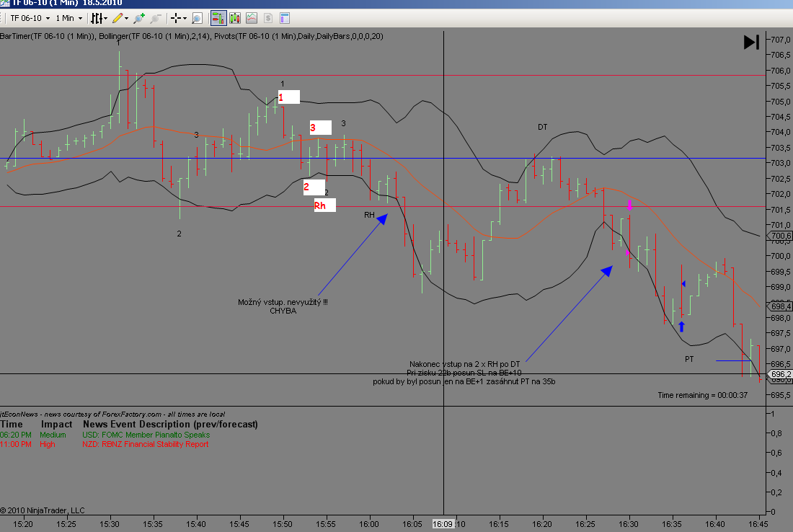This screenshot has width=793, height=532.
Task: Click the jtEconNews ForexFactory credit line
Action: pyautogui.click(x=112, y=414)
